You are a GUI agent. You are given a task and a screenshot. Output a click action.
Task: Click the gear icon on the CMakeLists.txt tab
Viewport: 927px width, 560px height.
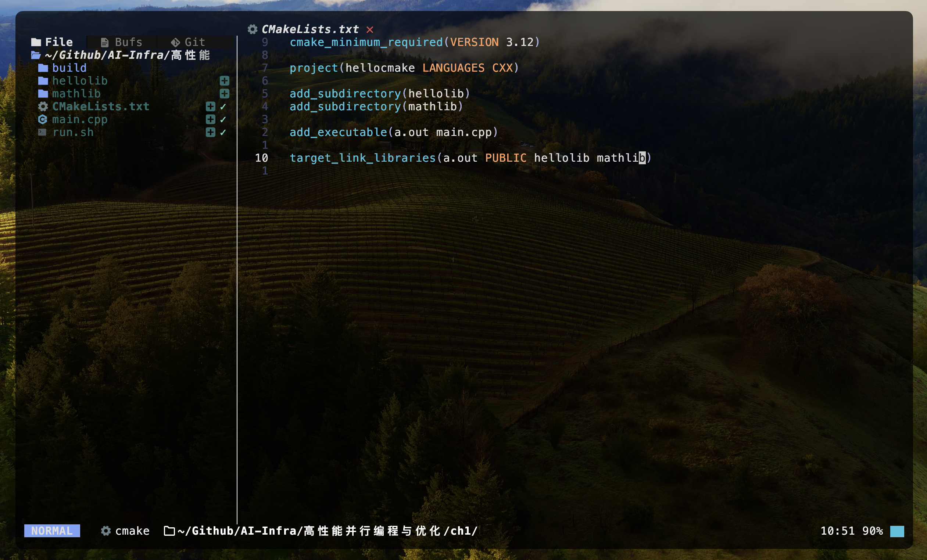[x=253, y=29]
